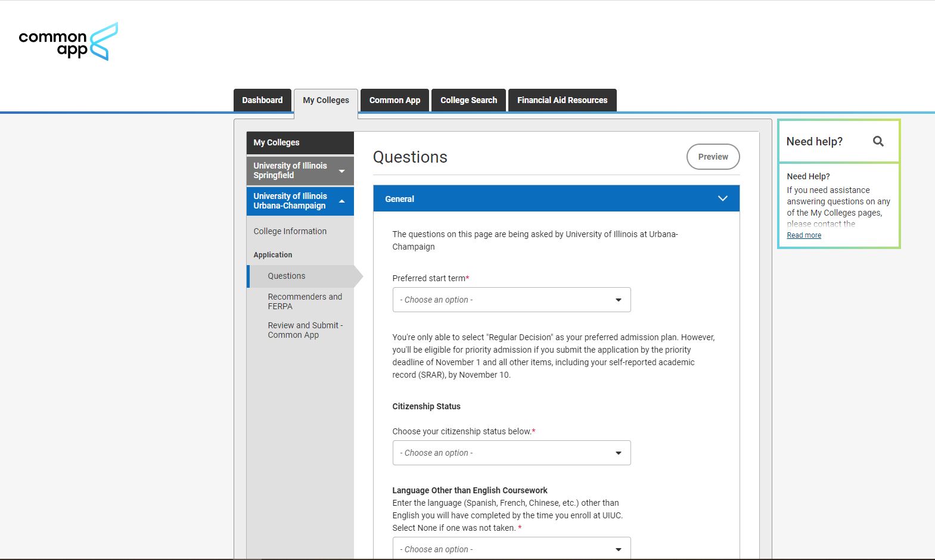
Task: Click the Common App logo
Action: 68,42
